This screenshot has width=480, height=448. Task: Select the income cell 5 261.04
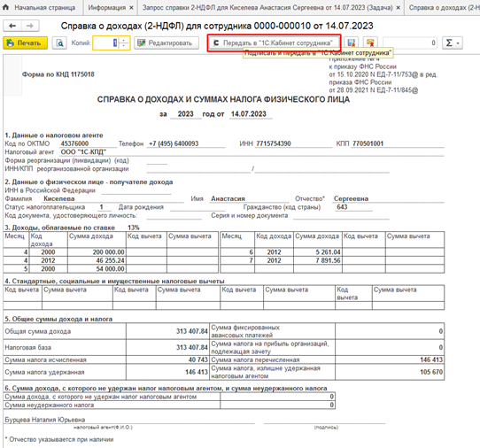pyautogui.click(x=318, y=252)
